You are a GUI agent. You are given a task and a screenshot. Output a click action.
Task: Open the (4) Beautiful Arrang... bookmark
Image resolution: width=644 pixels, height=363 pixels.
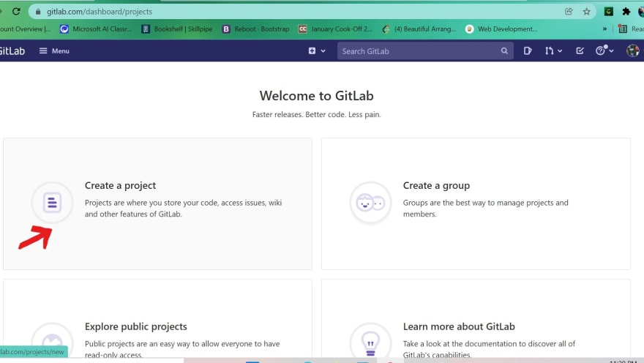click(419, 29)
